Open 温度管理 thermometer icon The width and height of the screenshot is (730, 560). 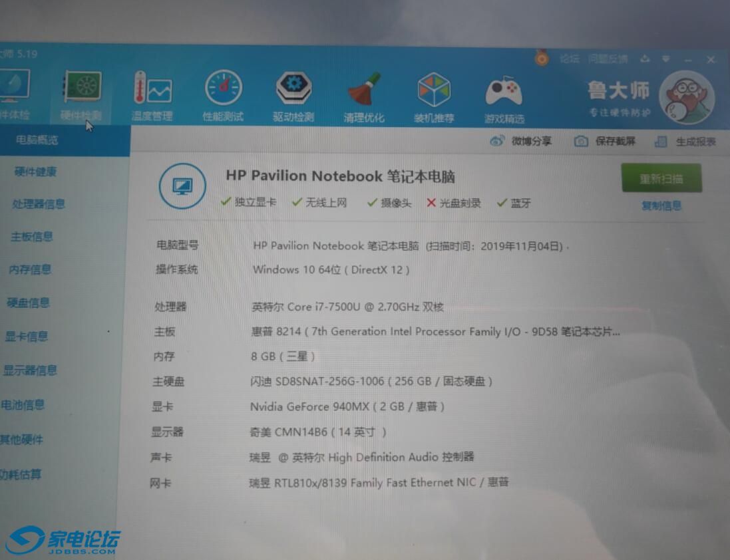(152, 87)
